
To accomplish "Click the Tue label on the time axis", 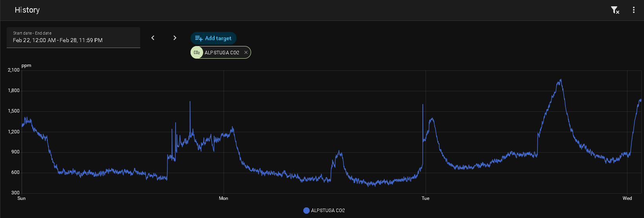I will pos(426,198).
